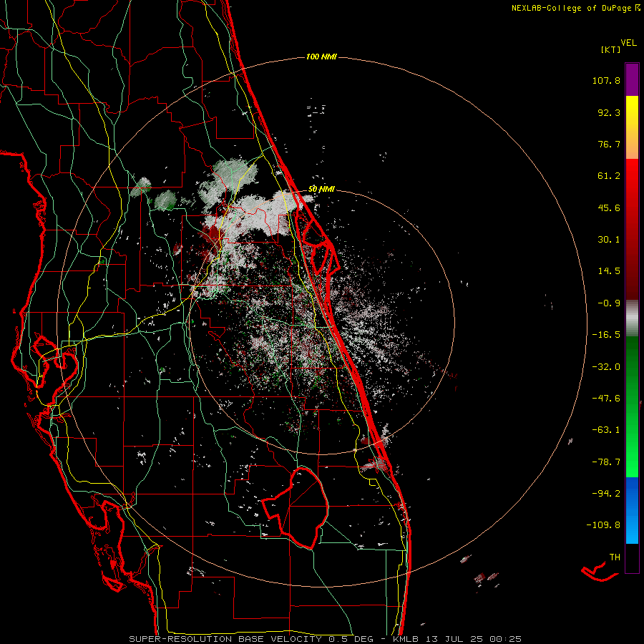The image size is (644, 644).
Task: Click the NEXLAB-College of DuPage label
Action: (x=575, y=8)
